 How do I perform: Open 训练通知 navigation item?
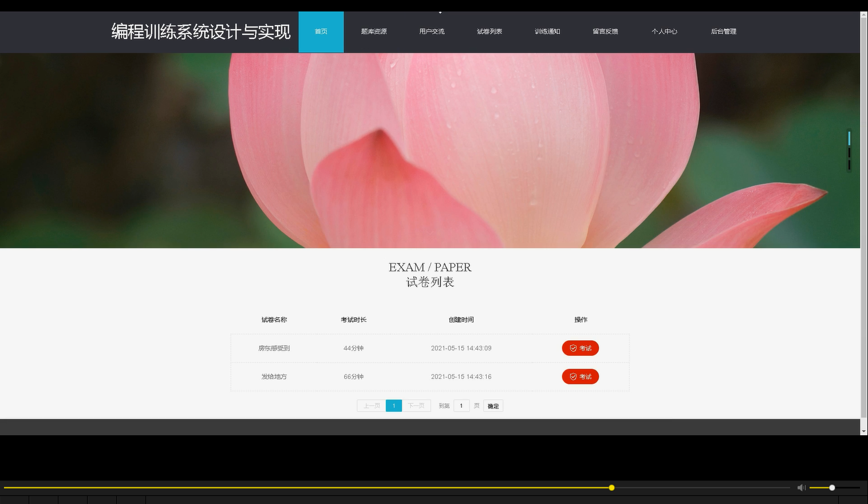[x=547, y=31]
